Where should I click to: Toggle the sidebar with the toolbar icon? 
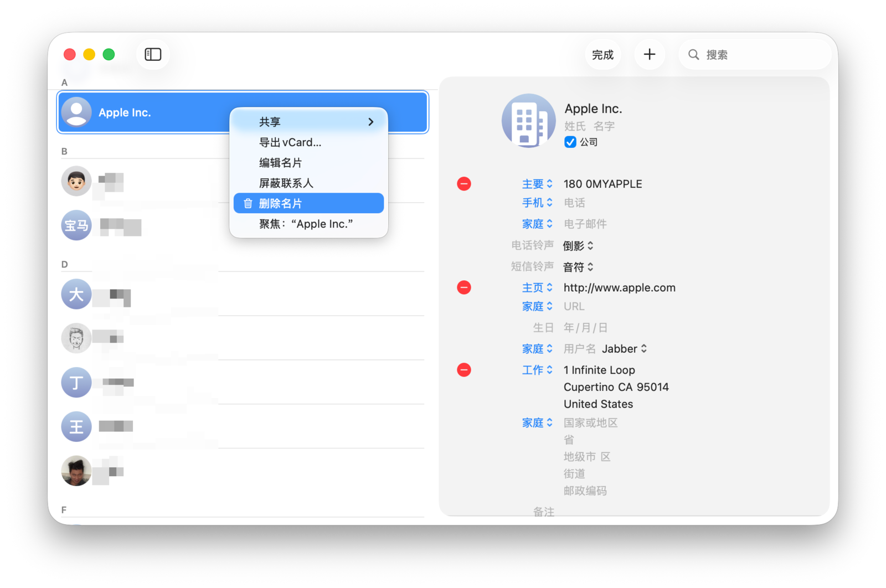[x=153, y=54]
